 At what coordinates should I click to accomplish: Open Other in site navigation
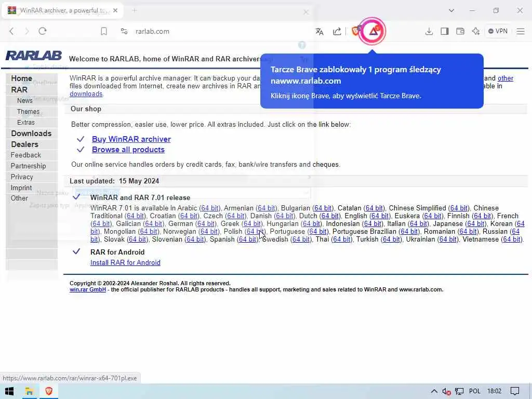point(19,198)
